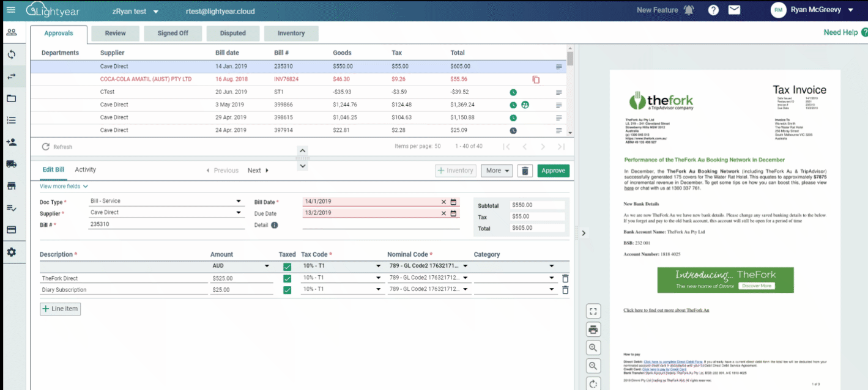The image size is (868, 390).
Task: Open the lines menu icon on bill 235310 row
Action: [x=558, y=67]
